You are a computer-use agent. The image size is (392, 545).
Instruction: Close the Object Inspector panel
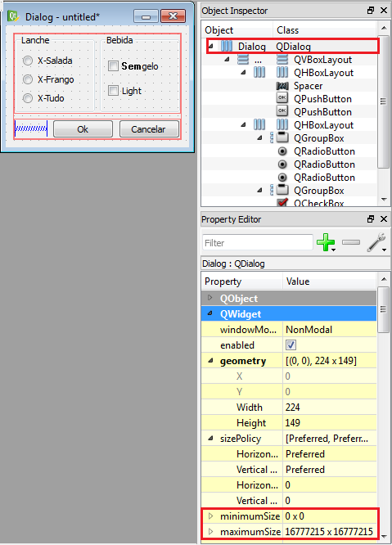tap(384, 11)
